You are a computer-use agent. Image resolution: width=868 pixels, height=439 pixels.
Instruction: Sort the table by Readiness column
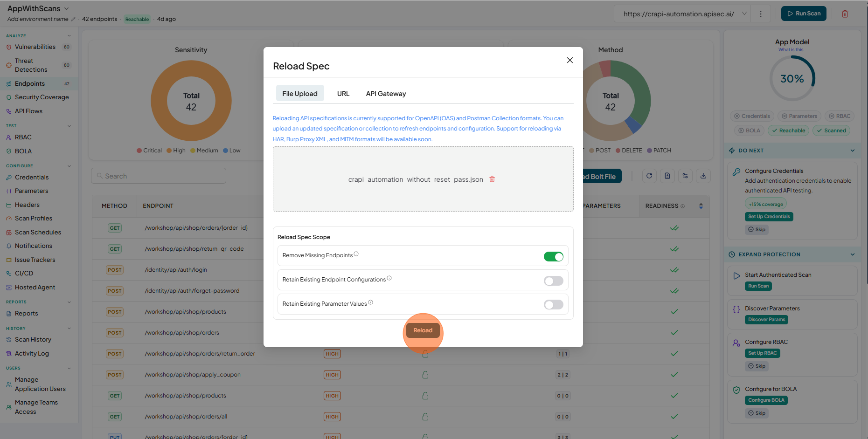click(701, 206)
